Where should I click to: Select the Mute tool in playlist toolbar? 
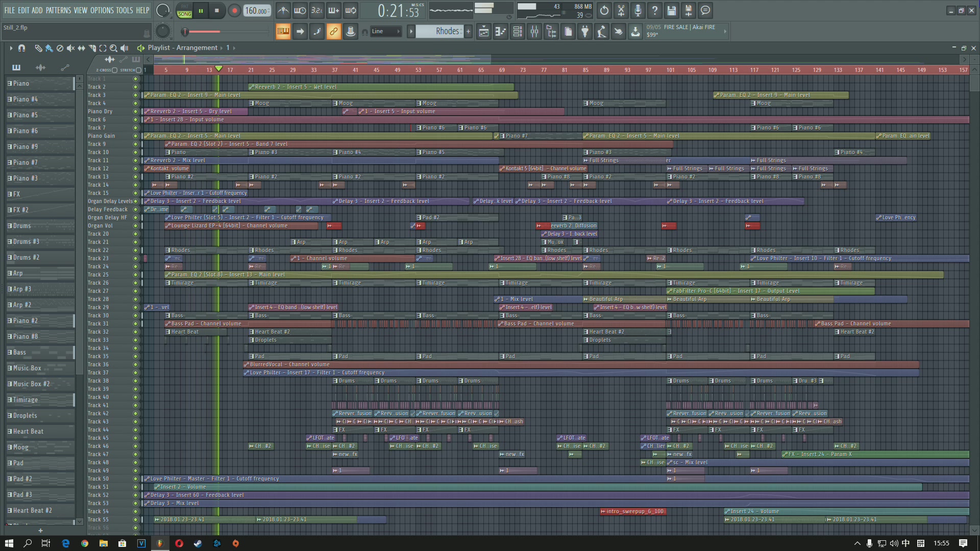(x=70, y=48)
